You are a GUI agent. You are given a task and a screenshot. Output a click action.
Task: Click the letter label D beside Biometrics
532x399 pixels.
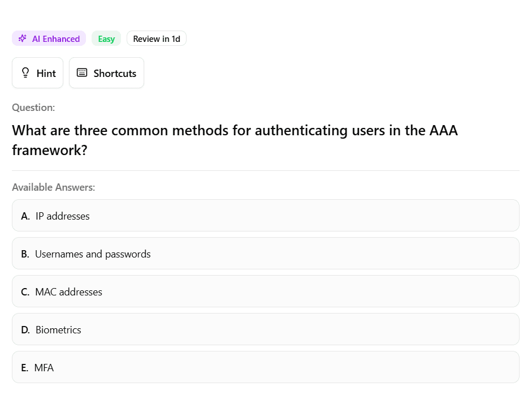pos(25,329)
